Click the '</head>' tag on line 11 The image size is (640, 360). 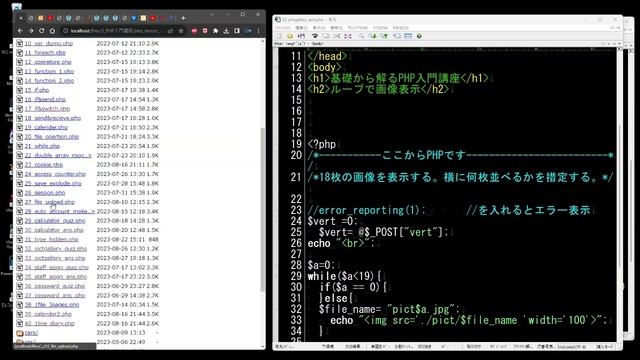[327, 56]
